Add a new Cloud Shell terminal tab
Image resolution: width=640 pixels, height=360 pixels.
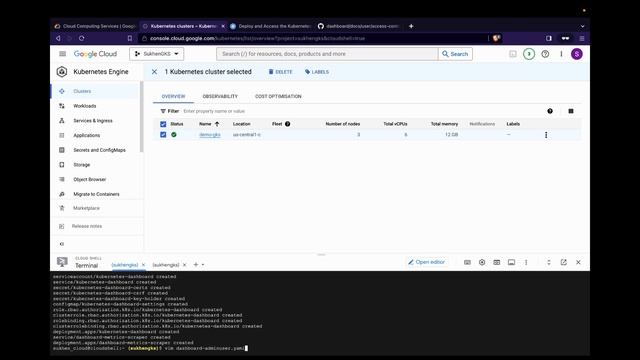click(x=196, y=265)
